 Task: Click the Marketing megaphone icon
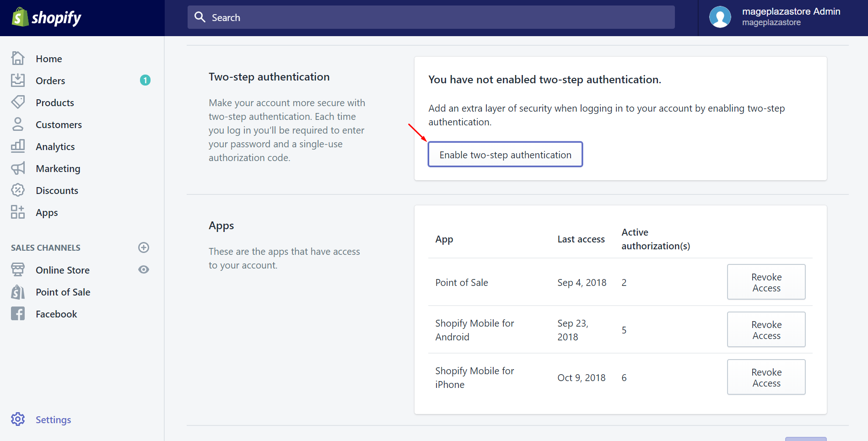pos(18,168)
